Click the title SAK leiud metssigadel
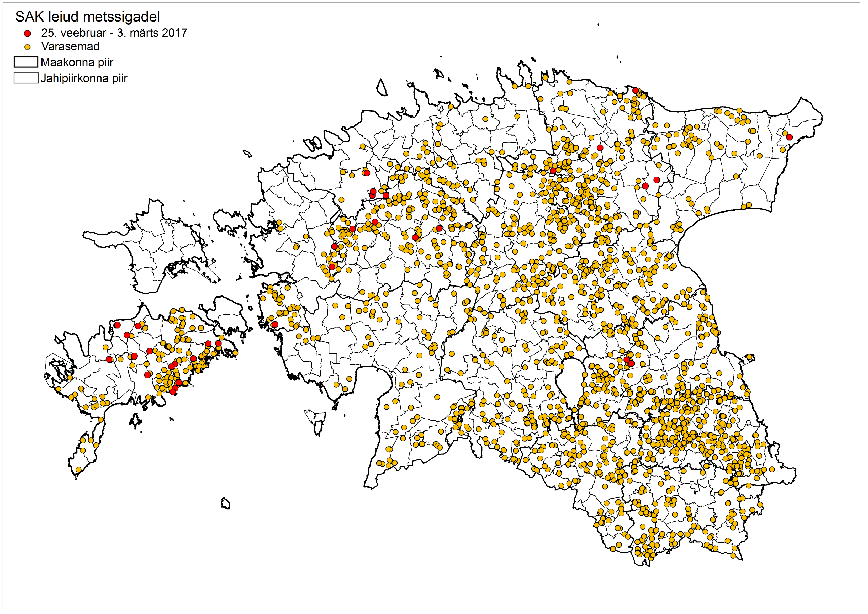Viewport: 868px width, 614px height. pyautogui.click(x=87, y=17)
